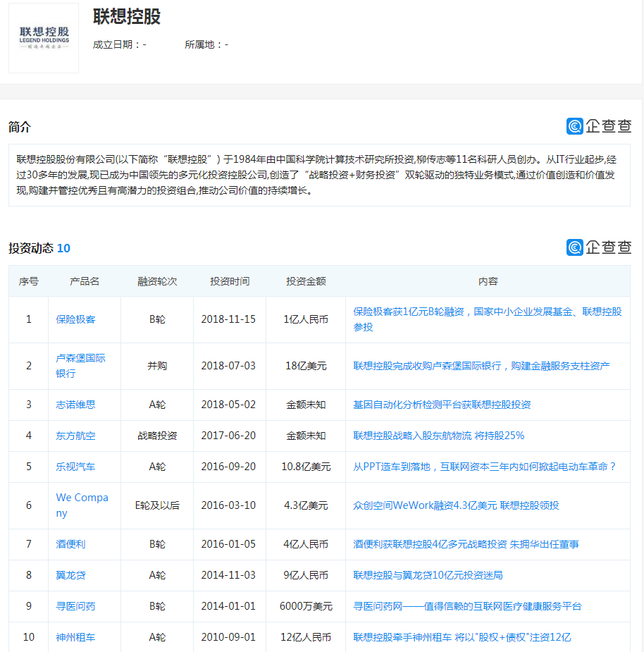
Task: Open the 酒便利 product link
Action: 70,544
